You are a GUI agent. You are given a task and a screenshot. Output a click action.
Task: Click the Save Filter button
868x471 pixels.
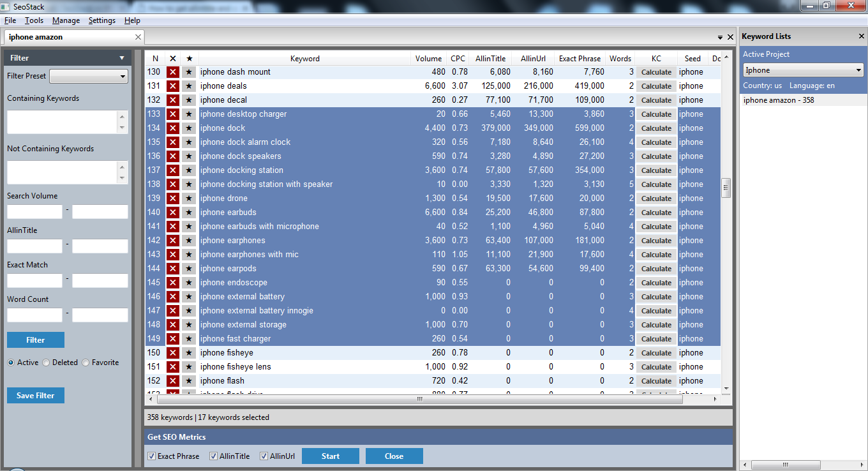click(x=36, y=395)
